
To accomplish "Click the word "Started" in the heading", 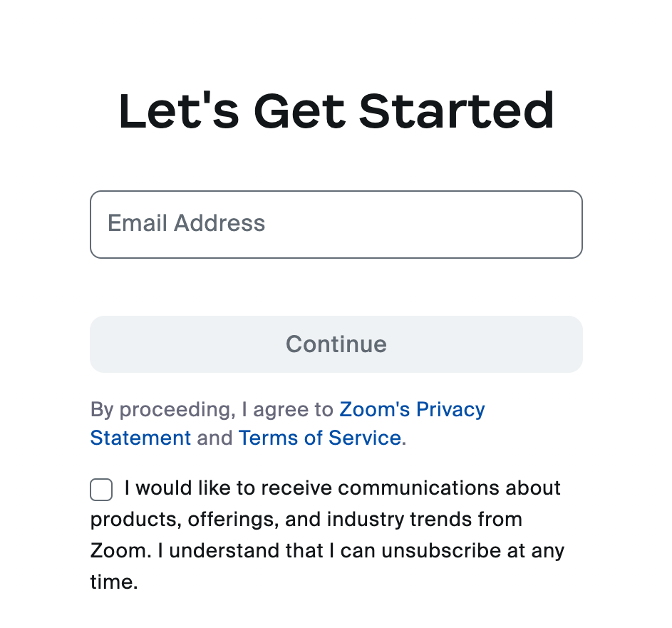I will (x=456, y=111).
